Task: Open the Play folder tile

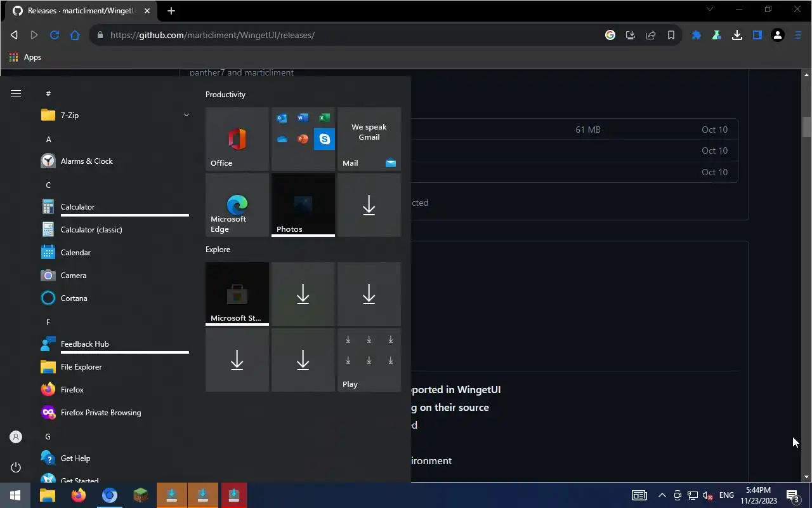Action: point(369,360)
